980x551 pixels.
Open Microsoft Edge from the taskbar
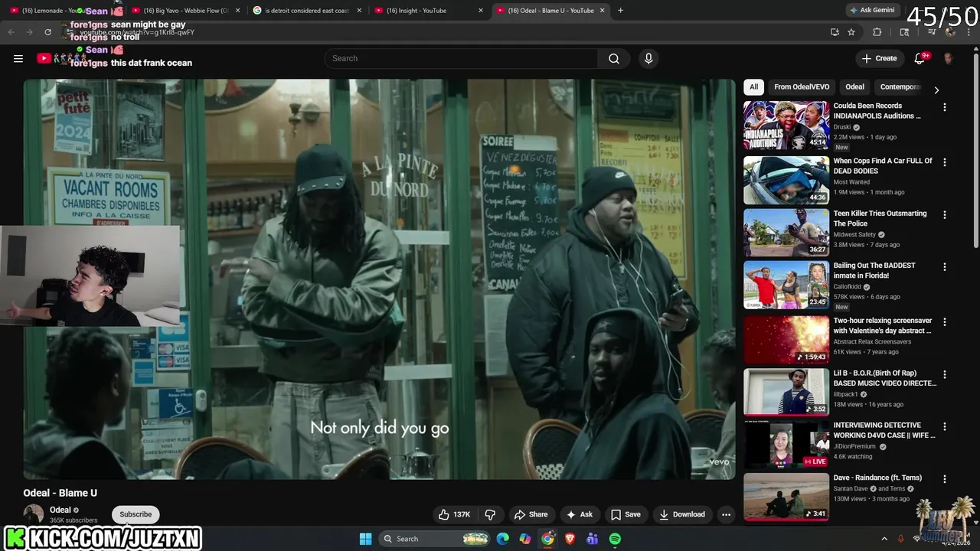point(502,539)
